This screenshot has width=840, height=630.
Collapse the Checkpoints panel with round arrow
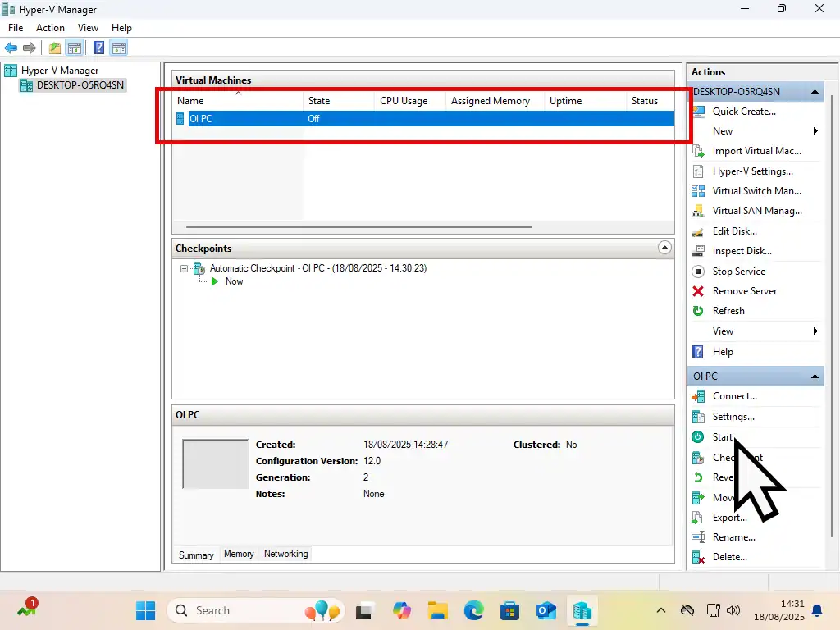pyautogui.click(x=665, y=248)
